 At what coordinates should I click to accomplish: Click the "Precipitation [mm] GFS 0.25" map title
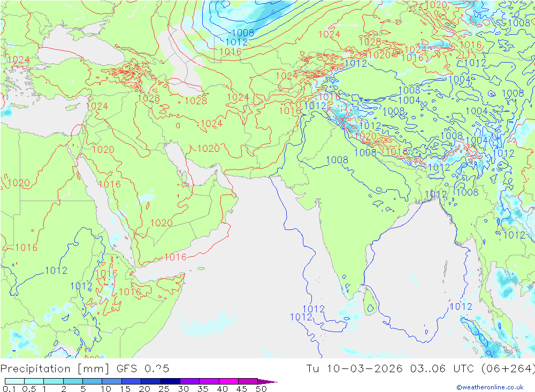[x=85, y=368]
